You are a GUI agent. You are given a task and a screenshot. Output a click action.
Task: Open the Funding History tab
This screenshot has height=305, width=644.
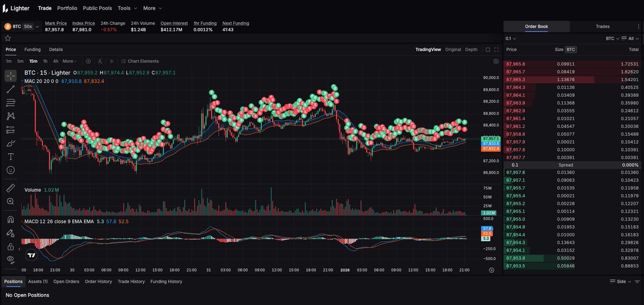(166, 281)
